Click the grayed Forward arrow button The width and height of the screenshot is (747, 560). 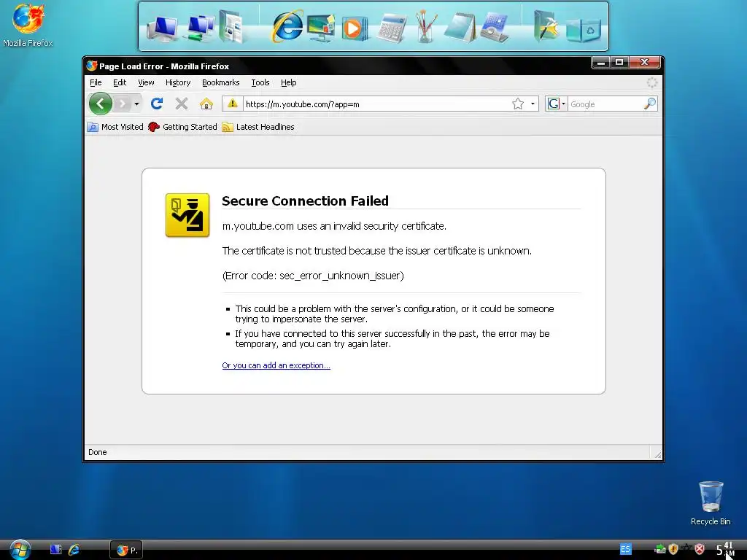pyautogui.click(x=123, y=104)
